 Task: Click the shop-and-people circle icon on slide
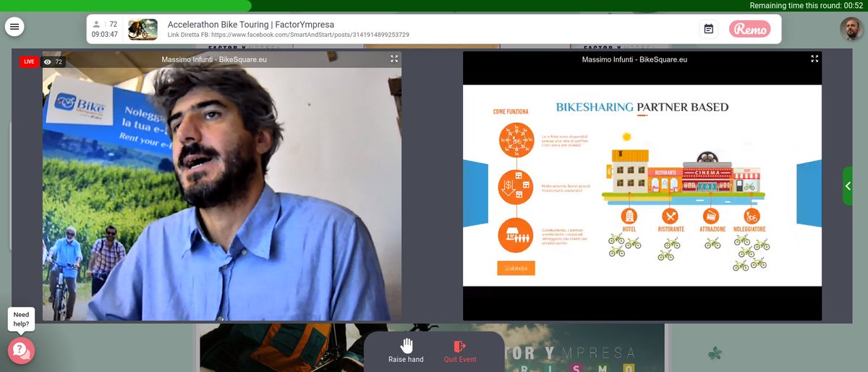pos(516,236)
